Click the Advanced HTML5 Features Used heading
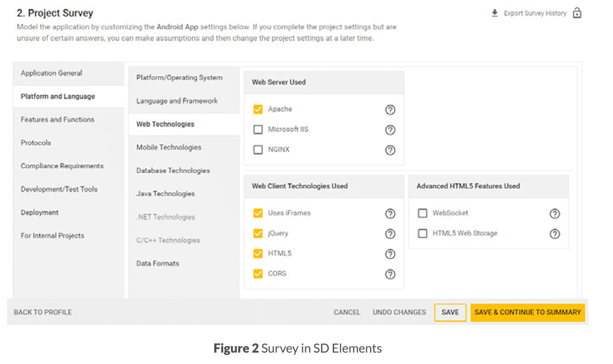This screenshot has width=613, height=364. click(468, 186)
